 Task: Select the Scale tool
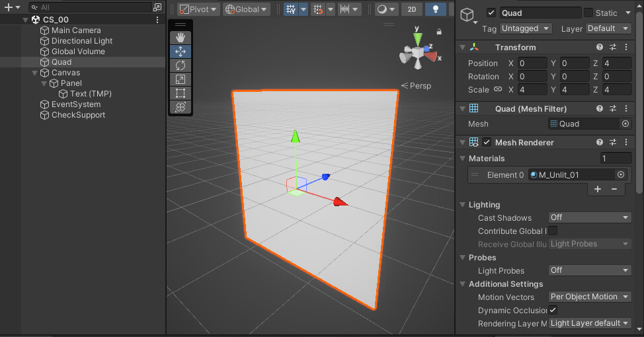pyautogui.click(x=181, y=79)
